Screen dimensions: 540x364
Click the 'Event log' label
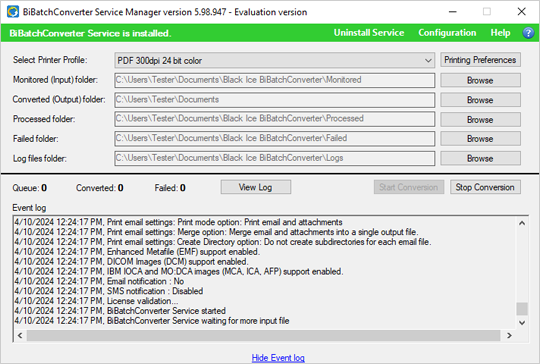click(29, 208)
